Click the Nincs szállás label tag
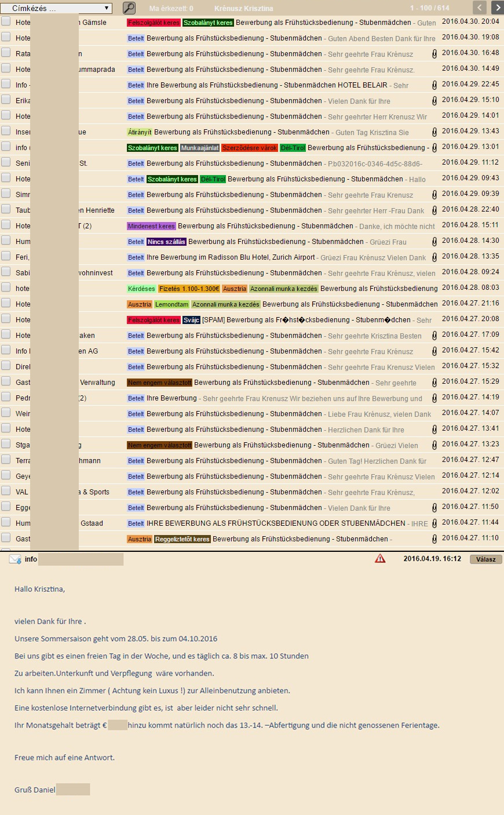504x815 pixels. click(166, 242)
